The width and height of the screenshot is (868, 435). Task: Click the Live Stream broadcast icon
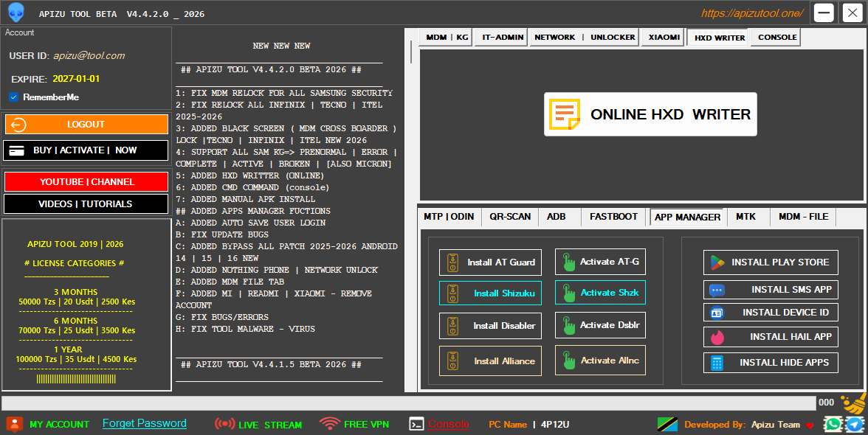(x=224, y=424)
